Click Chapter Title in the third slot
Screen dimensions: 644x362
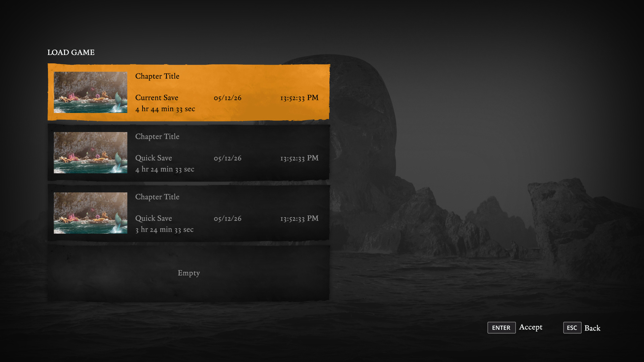tap(157, 197)
